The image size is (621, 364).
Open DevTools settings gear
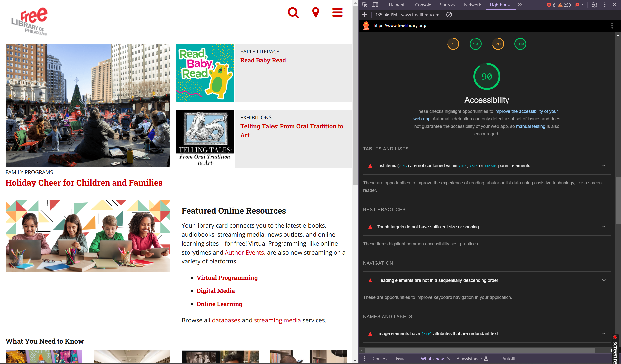(594, 5)
